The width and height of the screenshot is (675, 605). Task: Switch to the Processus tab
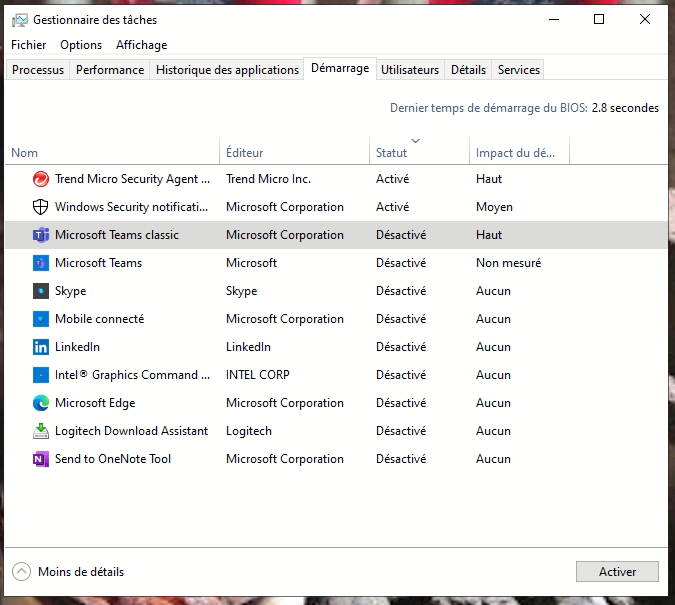(x=38, y=70)
